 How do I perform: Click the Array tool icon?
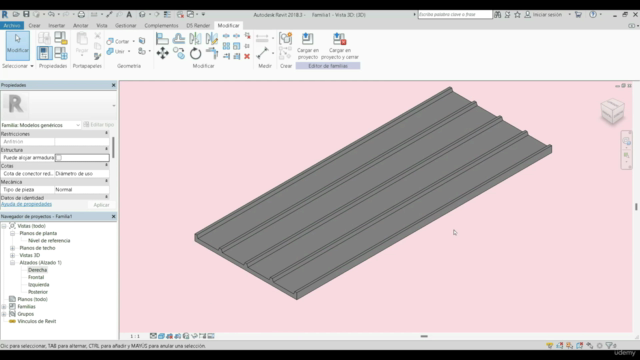click(x=226, y=46)
